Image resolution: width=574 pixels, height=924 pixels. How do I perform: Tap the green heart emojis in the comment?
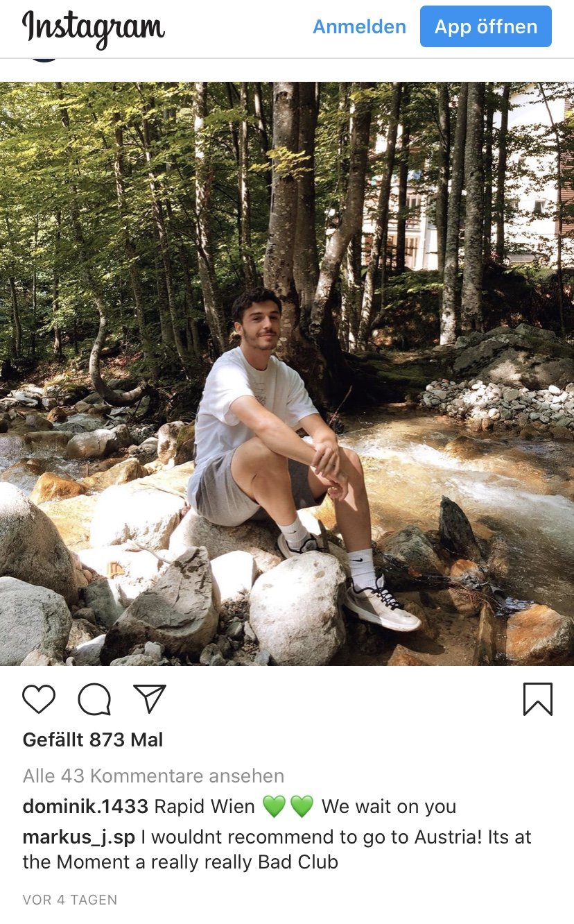tap(288, 807)
